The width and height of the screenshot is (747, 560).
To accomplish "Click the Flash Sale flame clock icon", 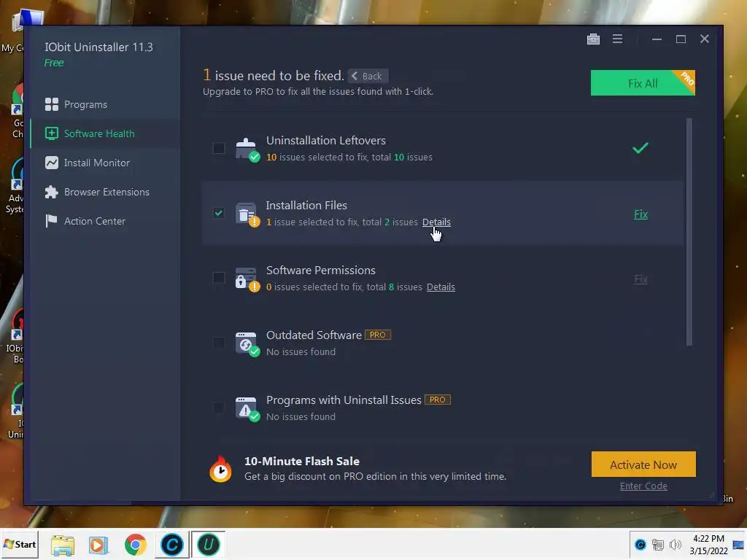I will [x=220, y=469].
